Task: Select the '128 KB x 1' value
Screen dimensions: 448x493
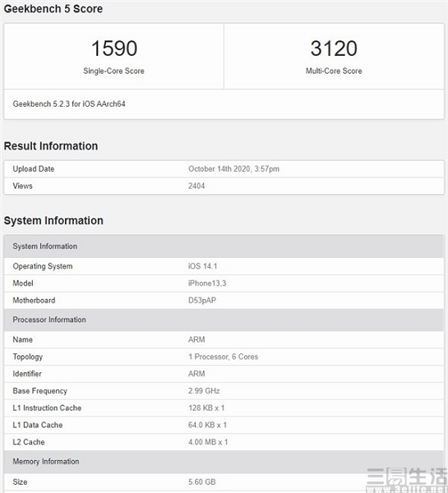Action: 206,408
